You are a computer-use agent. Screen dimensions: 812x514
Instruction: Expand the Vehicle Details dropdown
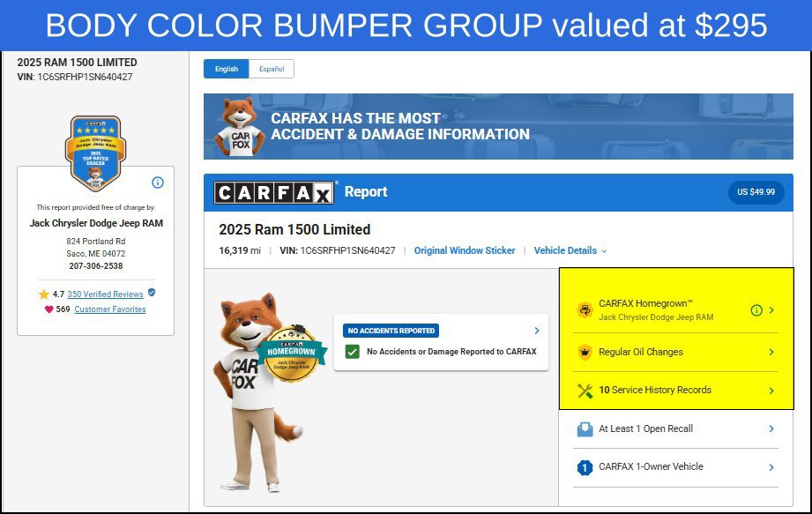click(570, 250)
